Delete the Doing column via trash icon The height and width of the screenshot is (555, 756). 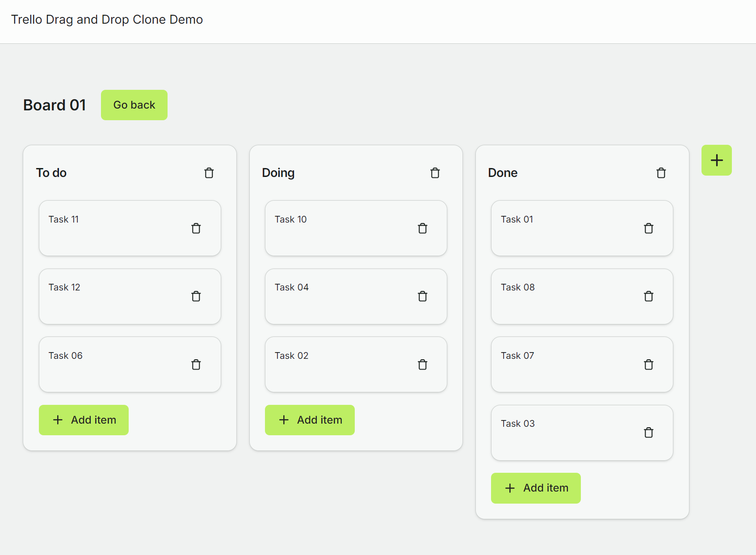(x=435, y=173)
